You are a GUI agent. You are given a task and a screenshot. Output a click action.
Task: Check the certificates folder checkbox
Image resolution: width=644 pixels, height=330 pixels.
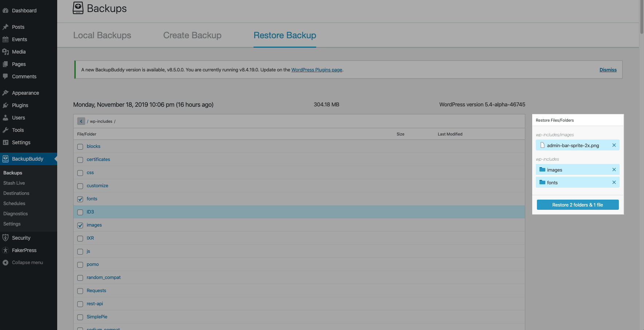coord(80,160)
